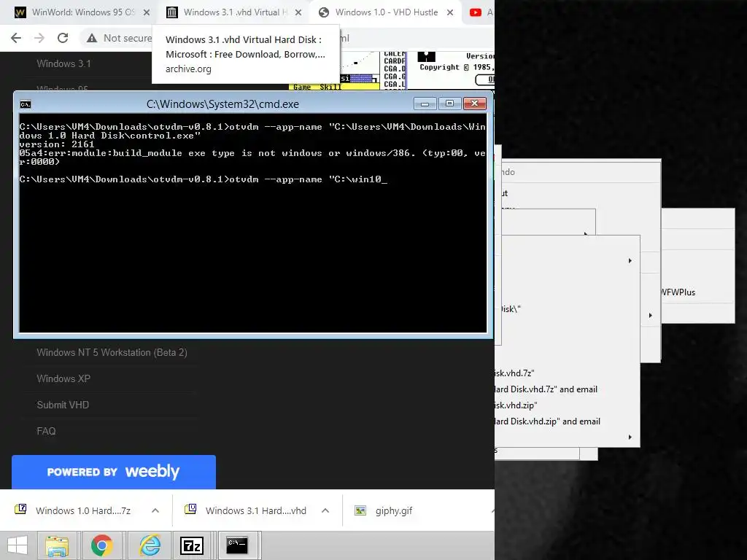Open the Command Prompt taskbar icon
The height and width of the screenshot is (560, 747).
237,545
